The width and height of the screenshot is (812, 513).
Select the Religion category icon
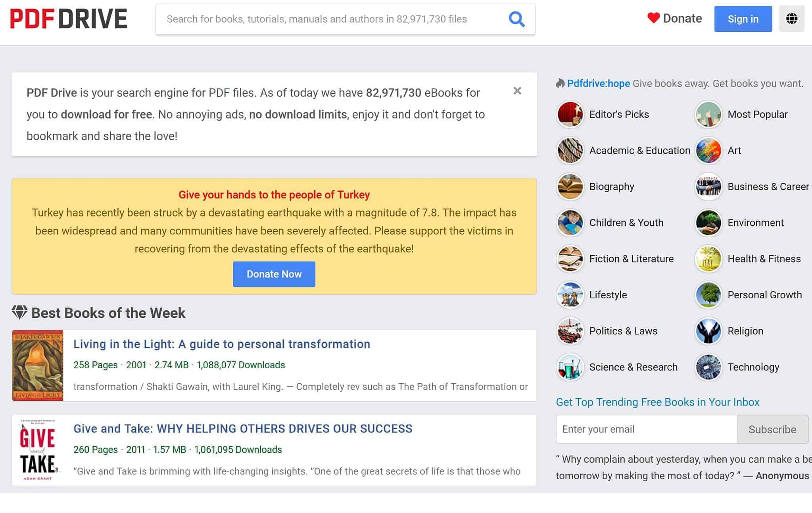(x=708, y=331)
